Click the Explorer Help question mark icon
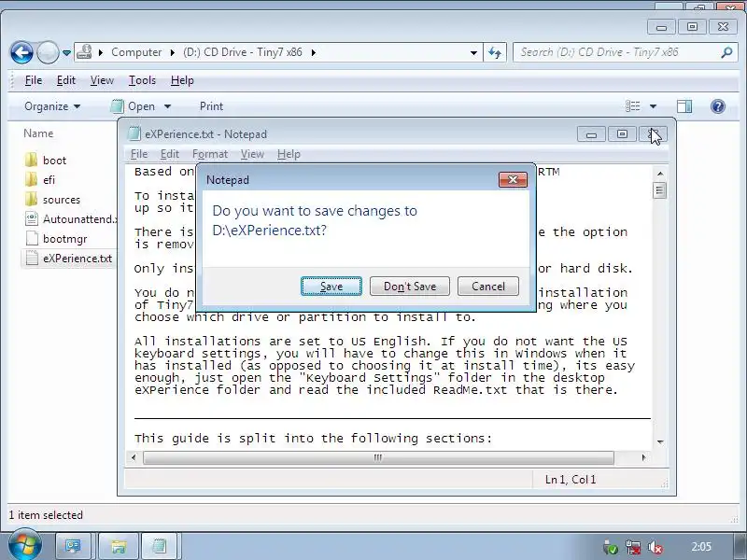This screenshot has height=560, width=747. coord(717,106)
